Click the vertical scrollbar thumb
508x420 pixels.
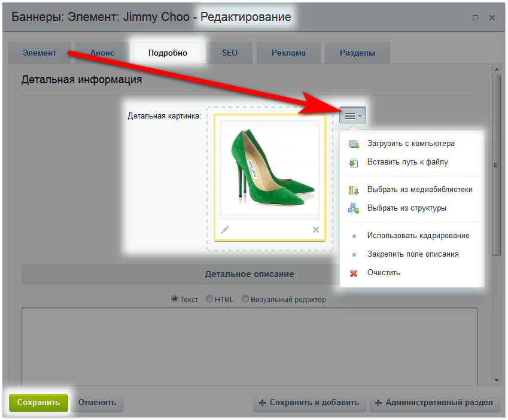pos(496,165)
